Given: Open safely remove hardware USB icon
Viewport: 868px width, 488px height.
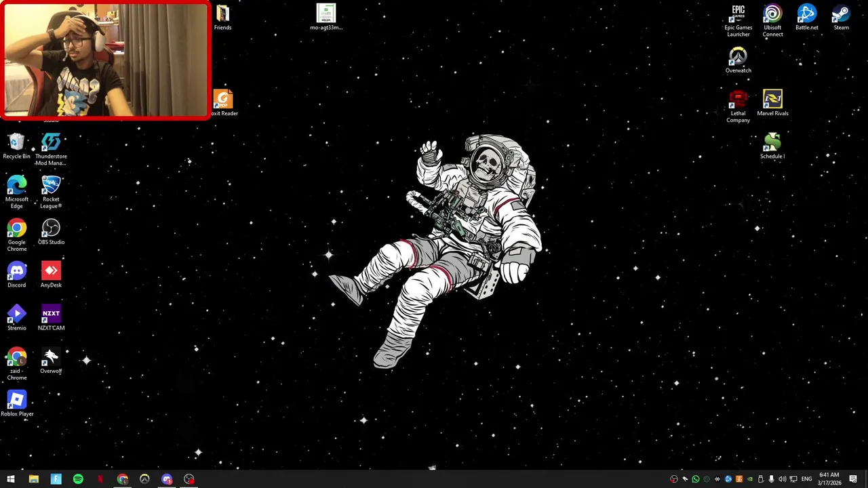Looking at the screenshot, I should click(761, 479).
